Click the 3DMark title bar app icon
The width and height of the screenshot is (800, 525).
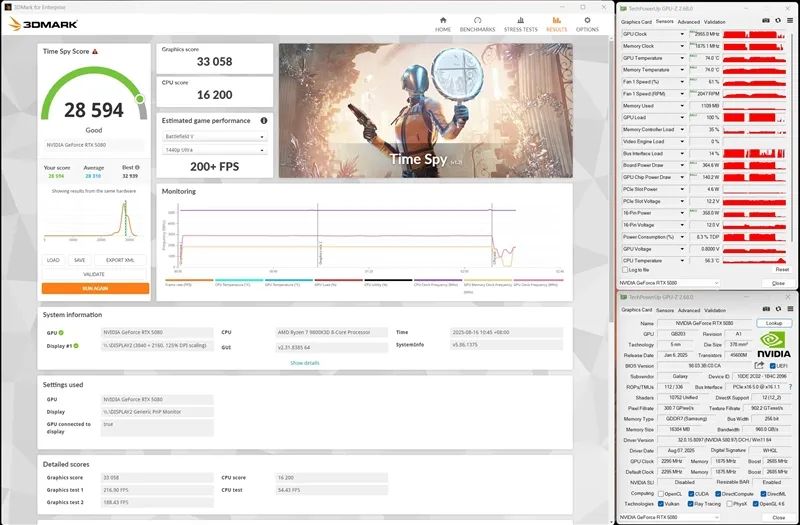point(9,7)
